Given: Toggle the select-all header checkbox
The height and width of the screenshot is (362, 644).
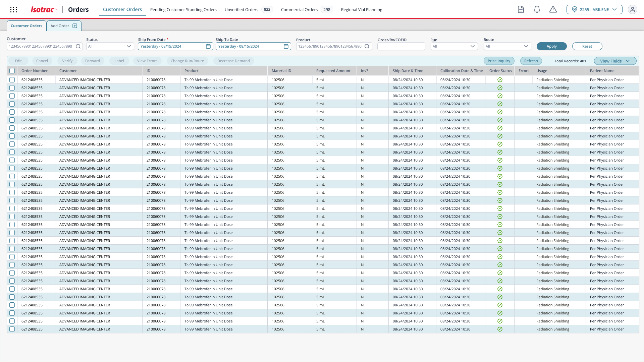Looking at the screenshot, I should pos(12,71).
